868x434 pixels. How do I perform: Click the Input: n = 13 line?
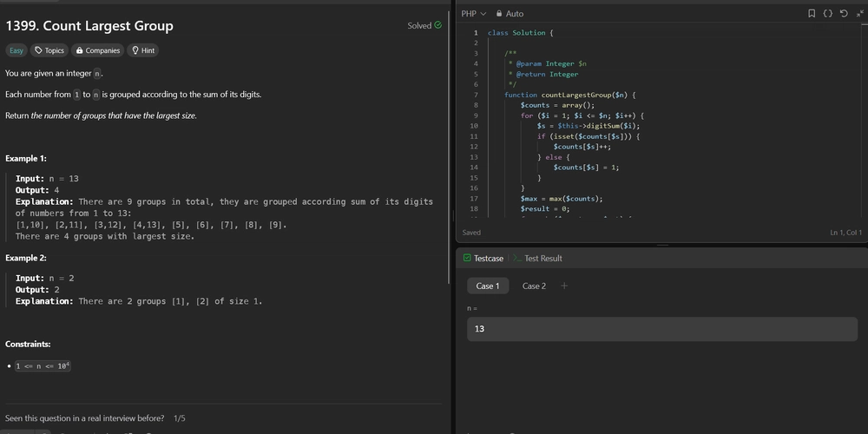(x=47, y=179)
